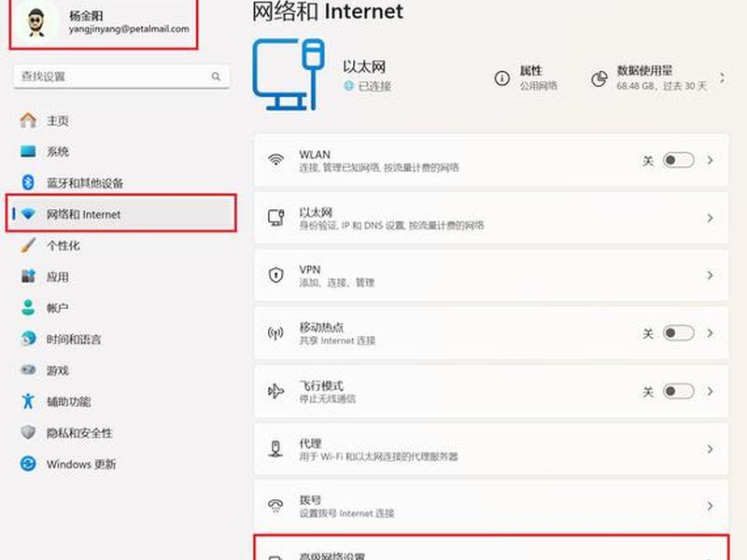Click the magnifier search icon
This screenshot has height=560, width=747.
click(x=216, y=77)
